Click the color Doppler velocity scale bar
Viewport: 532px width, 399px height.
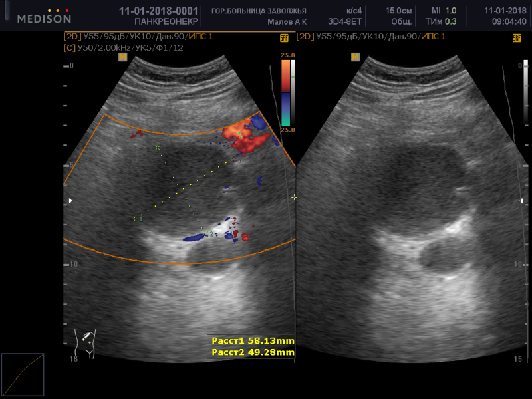(x=285, y=93)
